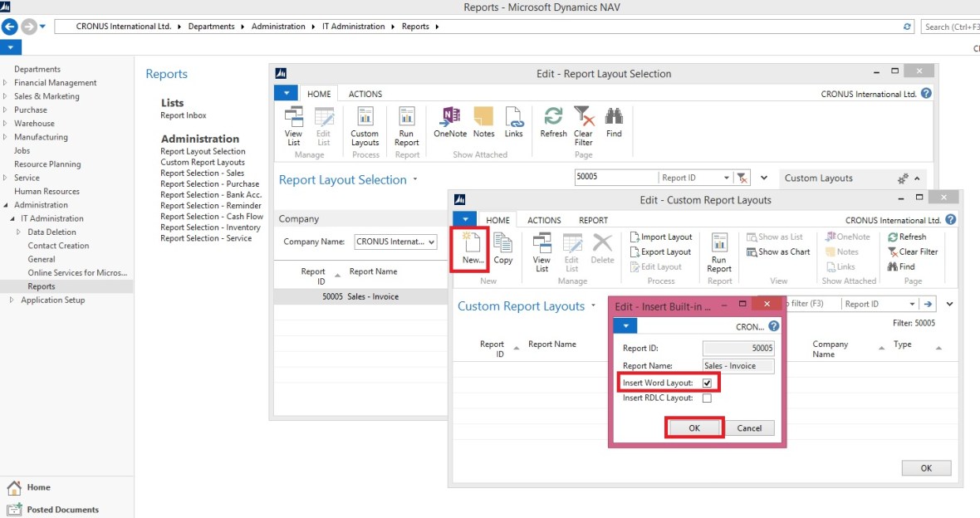Click the Export Layout icon
The height and width of the screenshot is (518, 980).
coord(635,252)
